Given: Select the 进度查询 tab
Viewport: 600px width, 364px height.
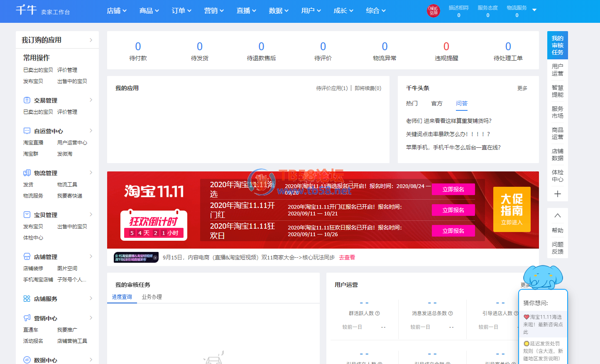Looking at the screenshot, I should point(122,297).
